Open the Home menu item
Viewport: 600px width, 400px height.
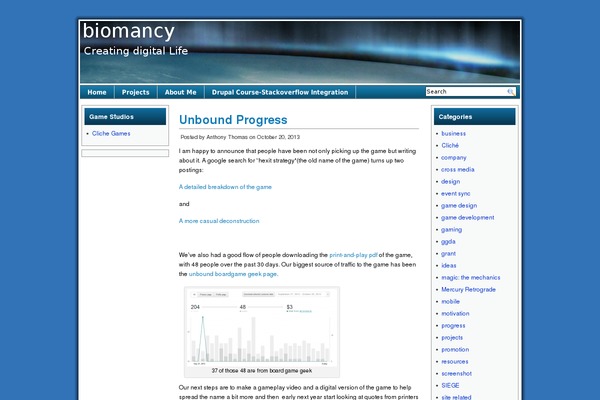click(97, 92)
